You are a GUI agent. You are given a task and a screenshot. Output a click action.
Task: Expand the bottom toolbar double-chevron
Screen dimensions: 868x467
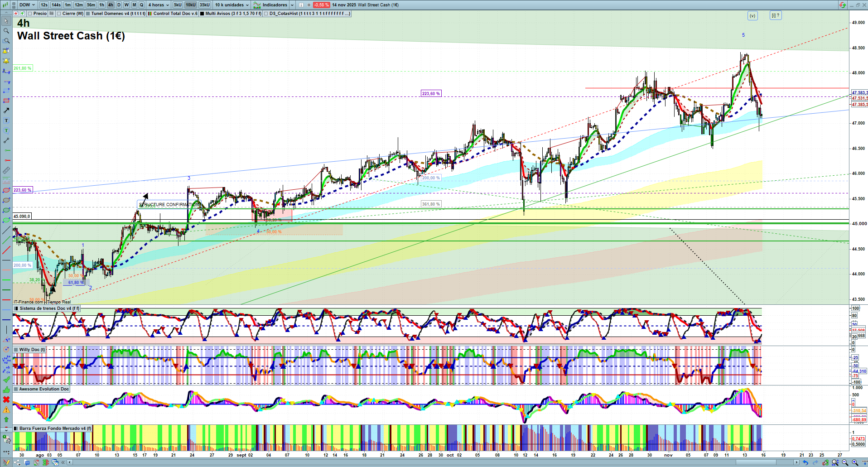(63, 462)
